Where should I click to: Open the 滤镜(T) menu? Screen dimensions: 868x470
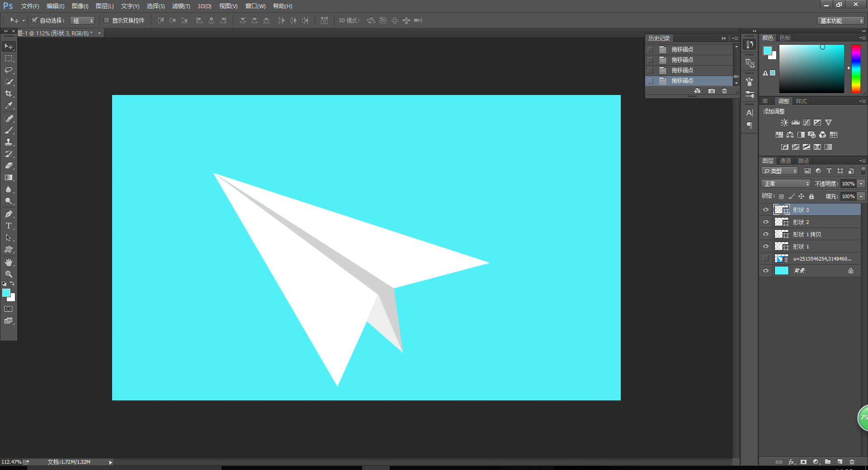point(181,6)
